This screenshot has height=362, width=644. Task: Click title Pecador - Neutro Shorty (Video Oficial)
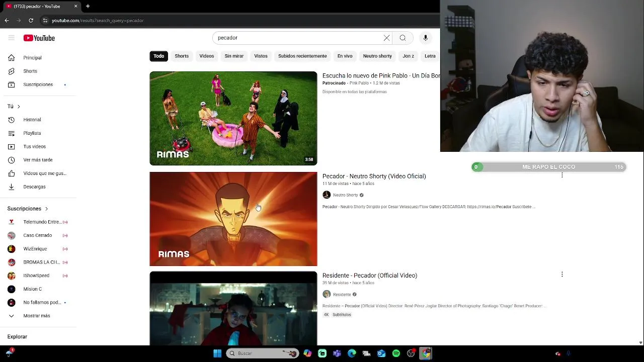coord(374,176)
